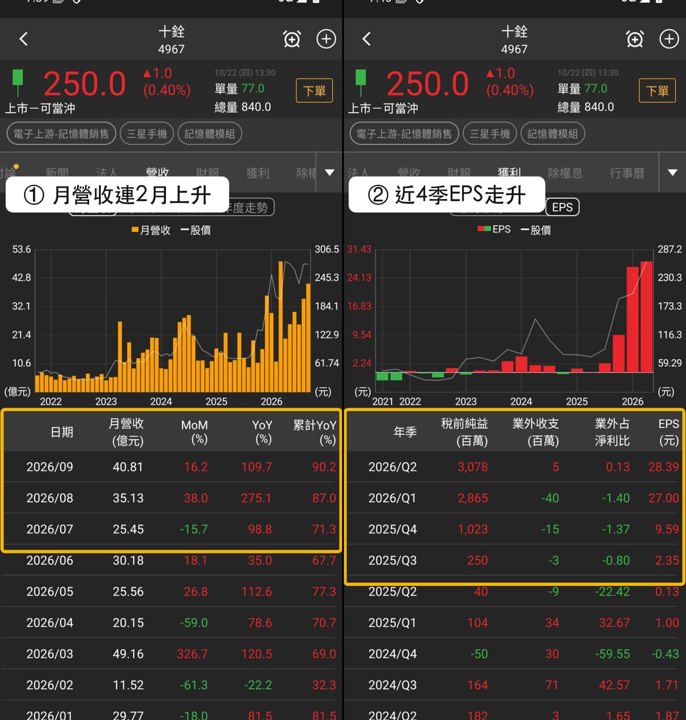Tap the 累計YoY column header
The width and height of the screenshot is (686, 720).
pyautogui.click(x=315, y=432)
